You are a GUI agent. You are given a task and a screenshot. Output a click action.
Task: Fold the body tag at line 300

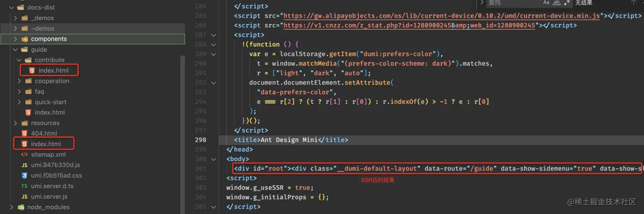214,159
